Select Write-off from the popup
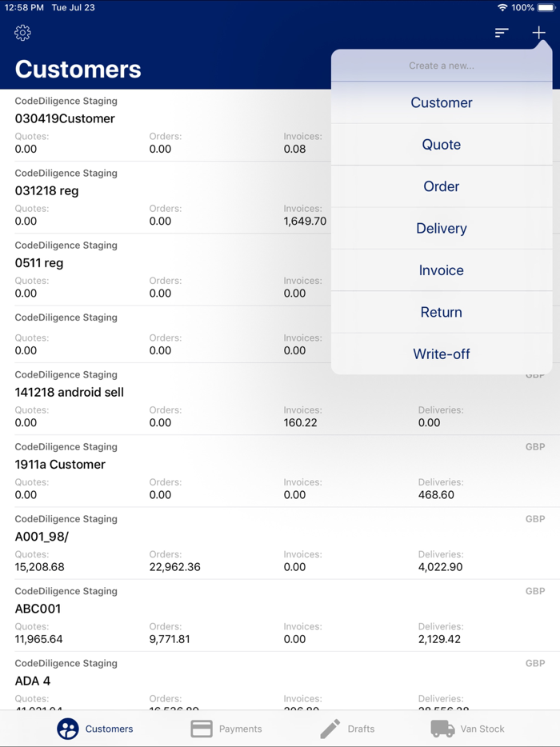This screenshot has height=747, width=560. click(442, 354)
